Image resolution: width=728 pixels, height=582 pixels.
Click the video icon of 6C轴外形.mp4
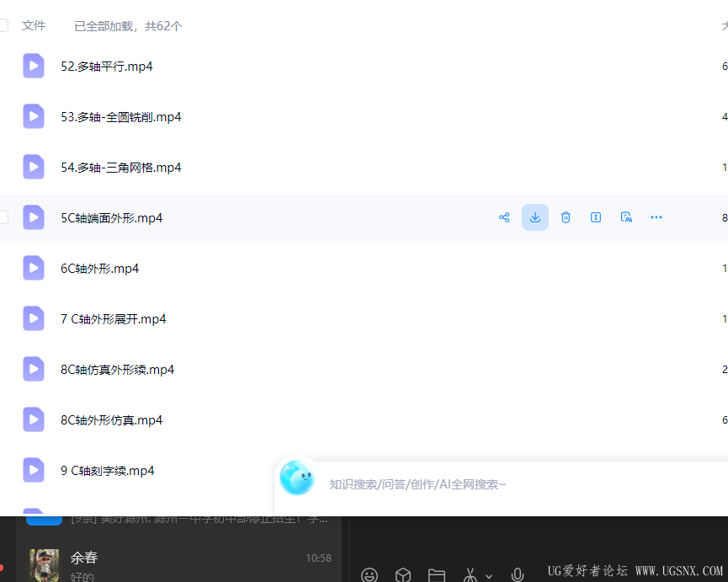coord(34,268)
